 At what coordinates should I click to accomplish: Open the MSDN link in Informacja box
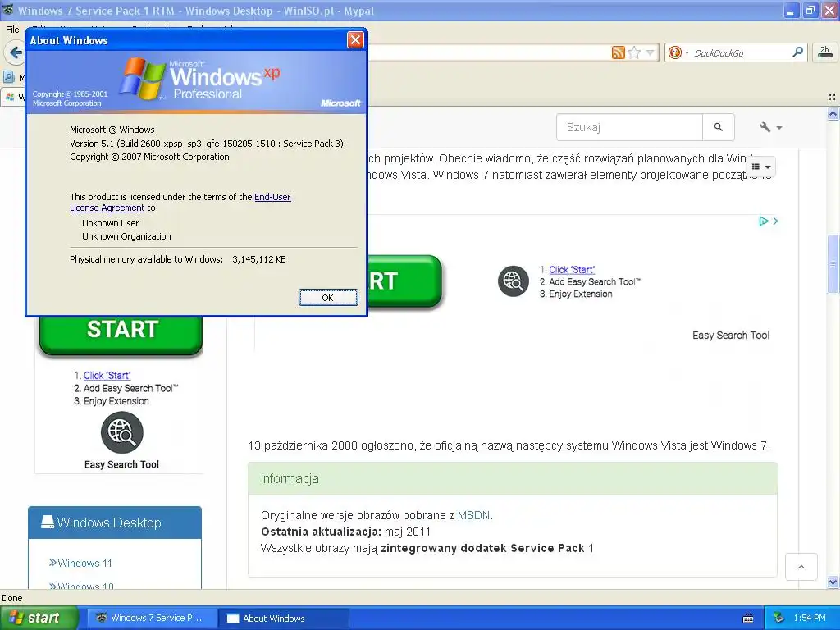pyautogui.click(x=473, y=515)
